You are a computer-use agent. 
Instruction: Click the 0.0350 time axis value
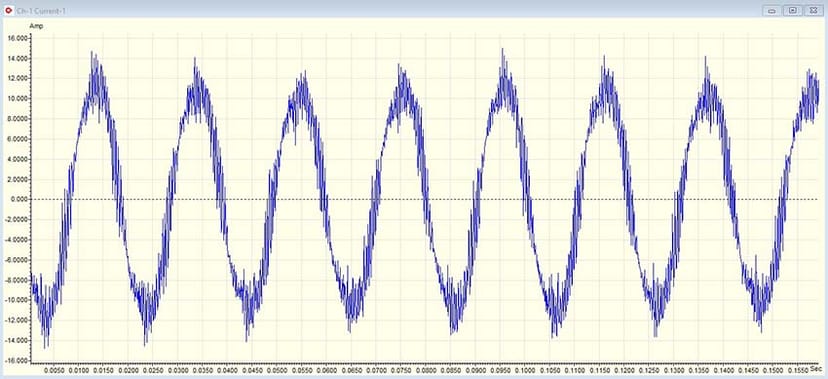coord(203,371)
